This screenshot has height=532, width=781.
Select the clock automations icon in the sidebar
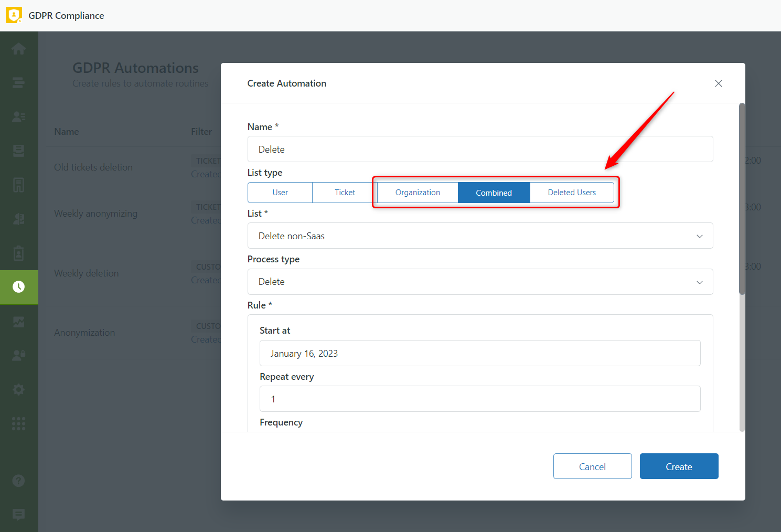pos(19,287)
